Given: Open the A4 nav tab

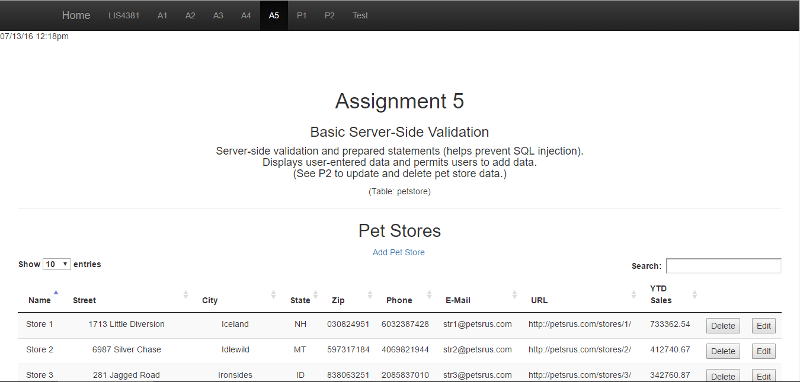Looking at the screenshot, I should coord(246,15).
